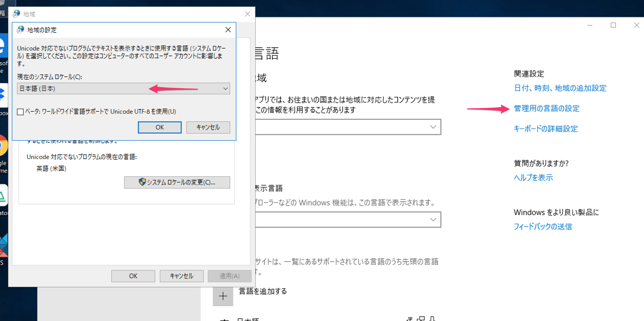The image size is (644, 321).
Task: Click the 現在のシステム ロケール(C): label
Action: click(x=50, y=77)
